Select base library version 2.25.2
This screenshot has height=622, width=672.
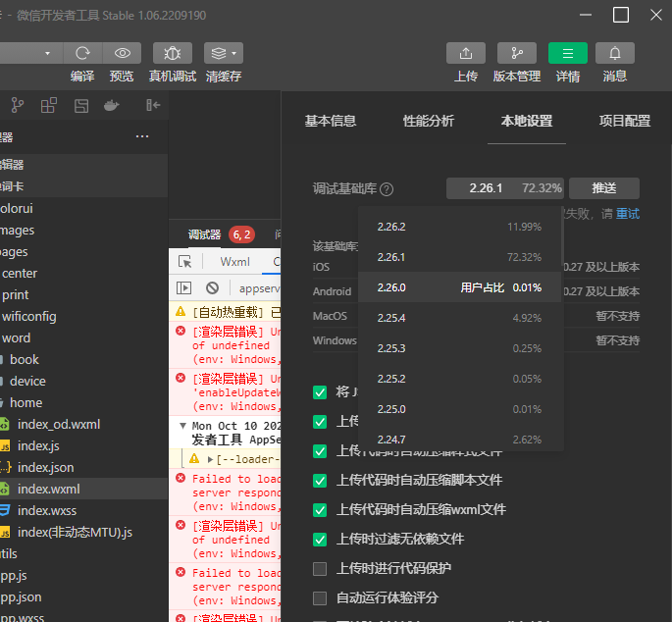[459, 379]
